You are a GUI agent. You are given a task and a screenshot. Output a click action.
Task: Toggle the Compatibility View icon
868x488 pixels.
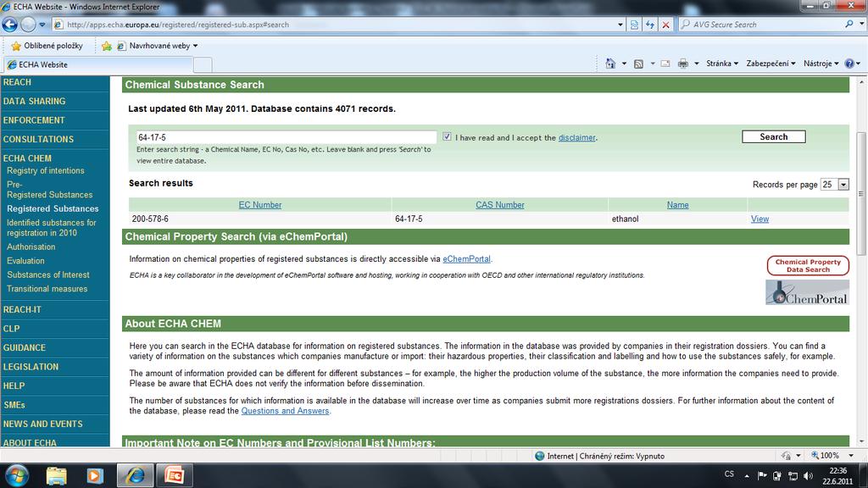click(x=634, y=25)
